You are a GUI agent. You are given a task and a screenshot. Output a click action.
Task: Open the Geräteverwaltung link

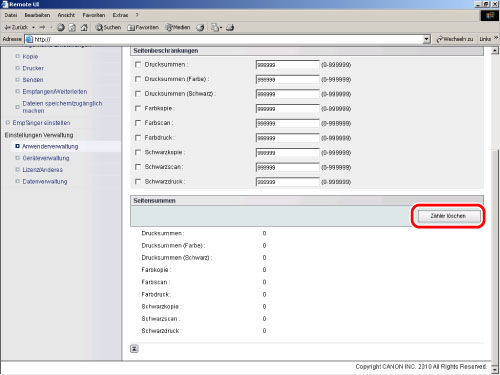(x=46, y=158)
